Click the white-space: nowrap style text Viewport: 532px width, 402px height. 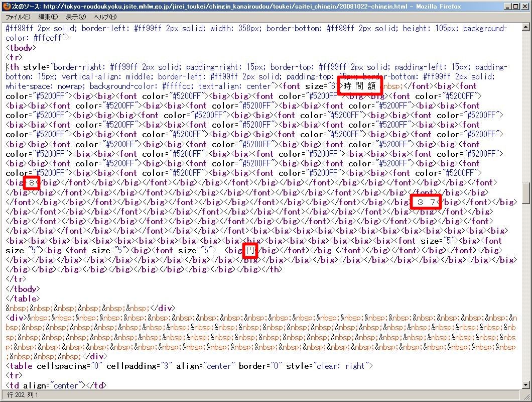(45, 86)
